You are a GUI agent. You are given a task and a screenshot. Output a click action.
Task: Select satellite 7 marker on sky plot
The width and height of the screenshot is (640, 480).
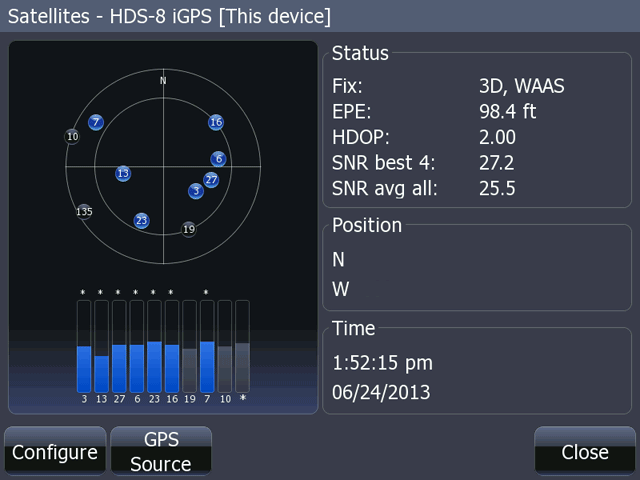point(96,122)
